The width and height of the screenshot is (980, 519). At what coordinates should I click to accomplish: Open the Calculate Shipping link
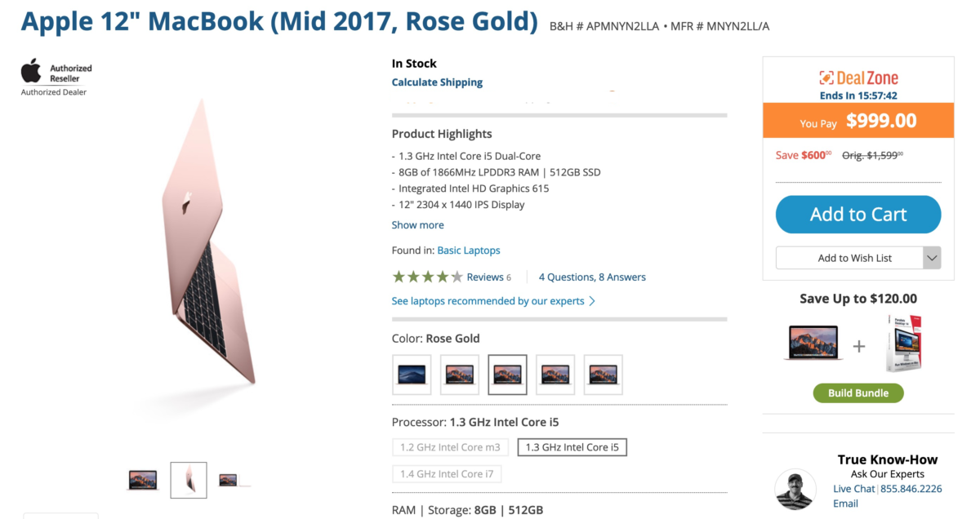(437, 82)
